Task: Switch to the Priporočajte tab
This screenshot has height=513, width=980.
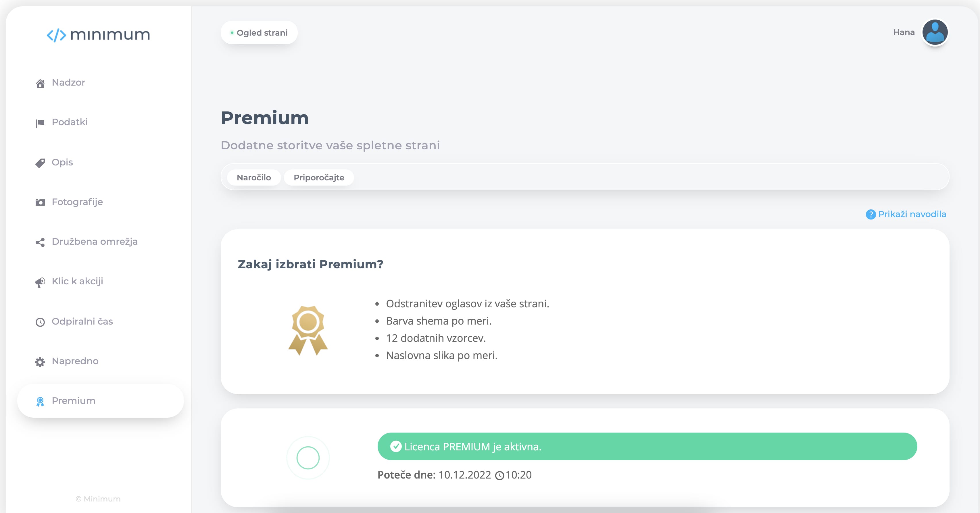Action: (319, 178)
